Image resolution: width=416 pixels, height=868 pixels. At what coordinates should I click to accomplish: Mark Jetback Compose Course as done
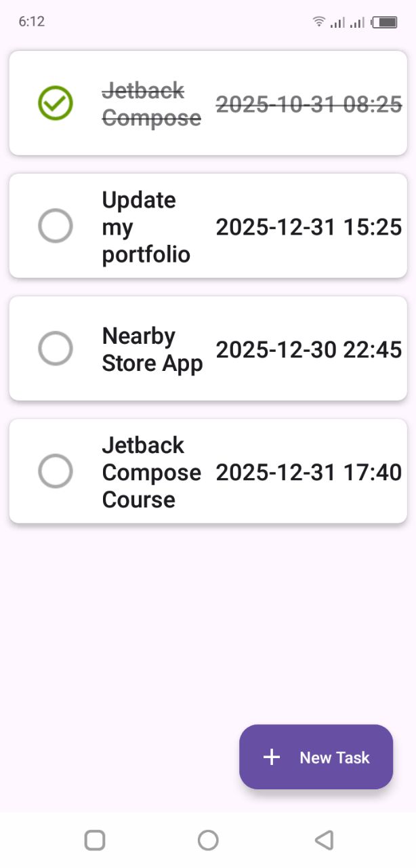56,472
